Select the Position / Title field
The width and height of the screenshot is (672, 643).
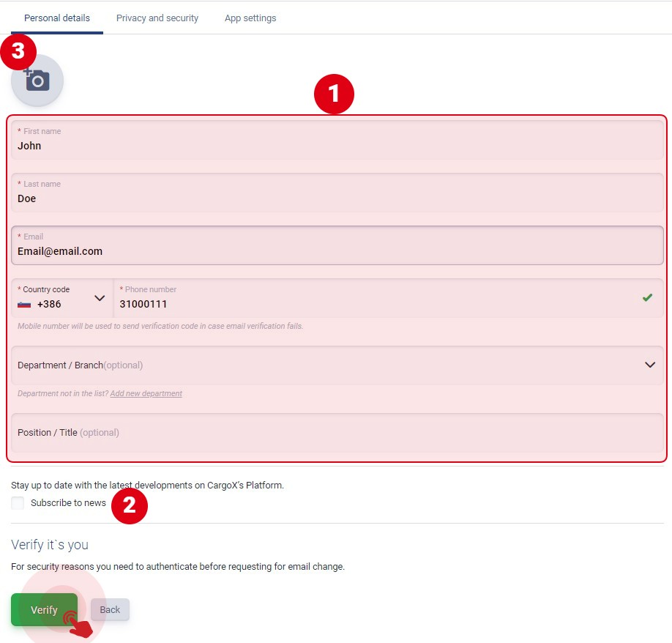(x=337, y=433)
